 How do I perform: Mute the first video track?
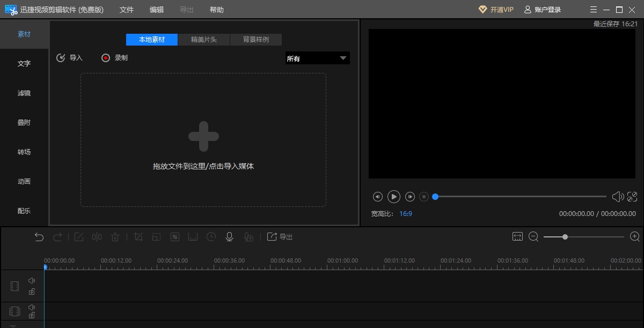[31, 279]
